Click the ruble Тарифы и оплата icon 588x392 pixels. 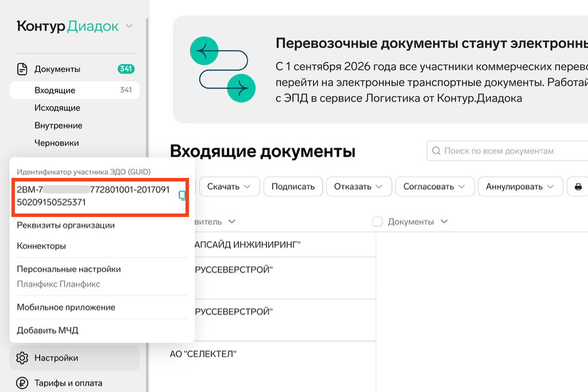[x=22, y=383]
